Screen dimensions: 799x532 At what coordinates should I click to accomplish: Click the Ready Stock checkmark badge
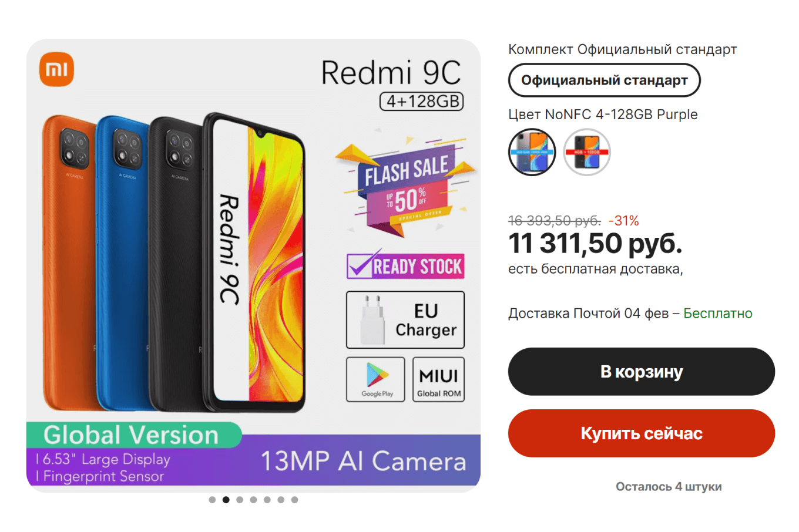[405, 265]
